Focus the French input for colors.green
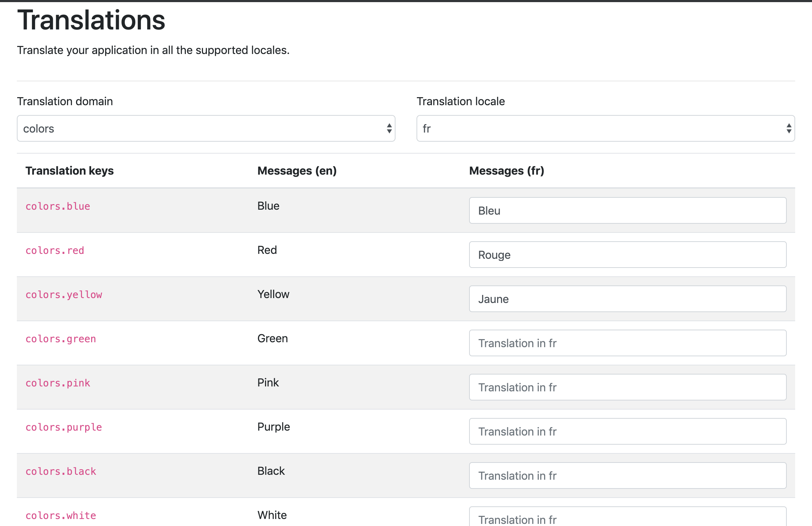Image resolution: width=812 pixels, height=526 pixels. click(628, 343)
